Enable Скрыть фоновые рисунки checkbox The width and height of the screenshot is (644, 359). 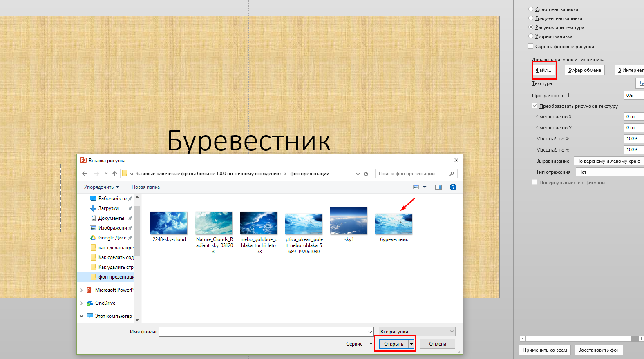(x=531, y=46)
